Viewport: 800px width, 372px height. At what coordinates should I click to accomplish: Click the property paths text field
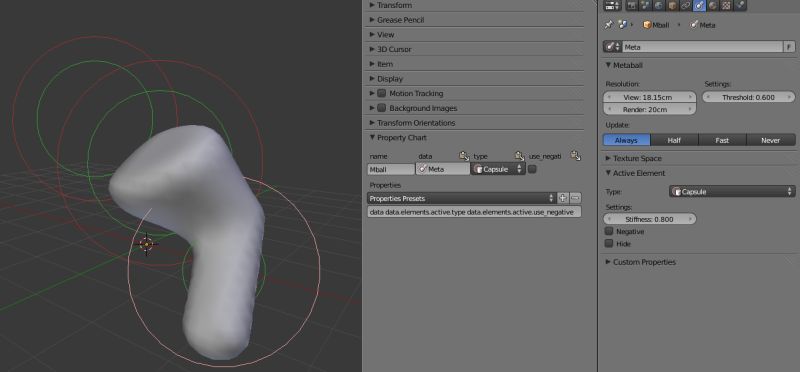coord(474,212)
